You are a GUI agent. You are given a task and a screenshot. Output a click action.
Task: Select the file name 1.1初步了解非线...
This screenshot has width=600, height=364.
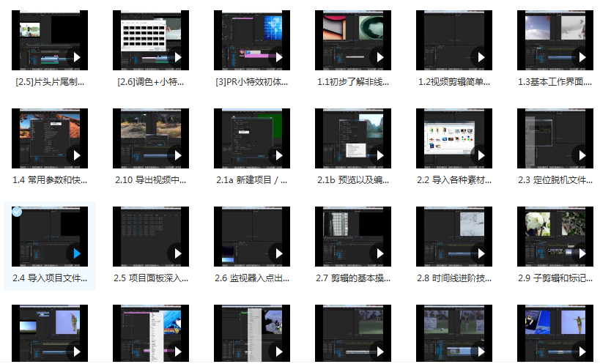(353, 82)
